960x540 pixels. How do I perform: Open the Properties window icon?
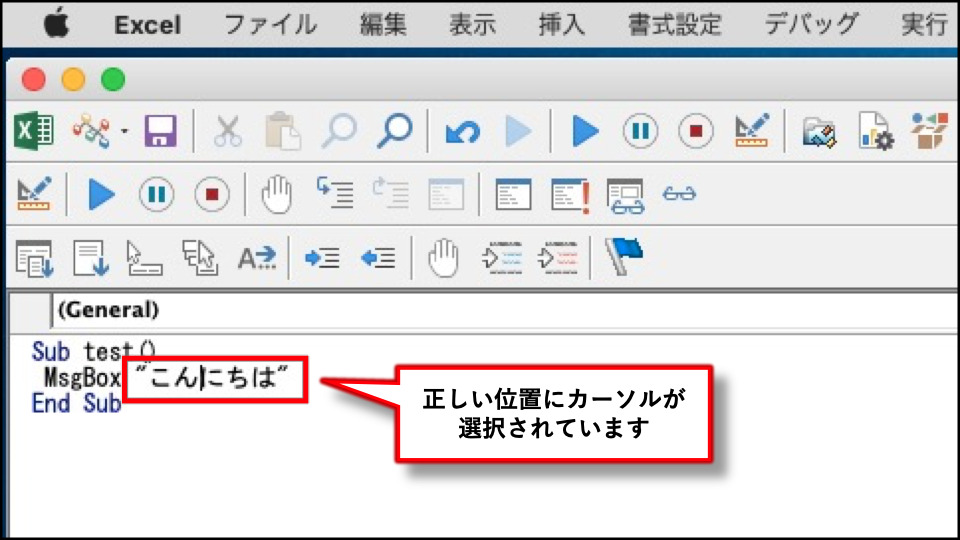[876, 130]
